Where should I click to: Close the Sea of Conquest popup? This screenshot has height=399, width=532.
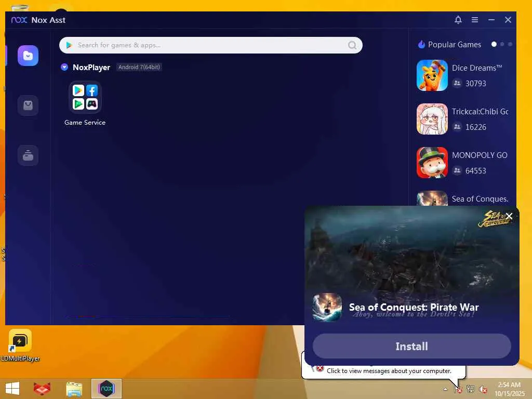coord(509,216)
